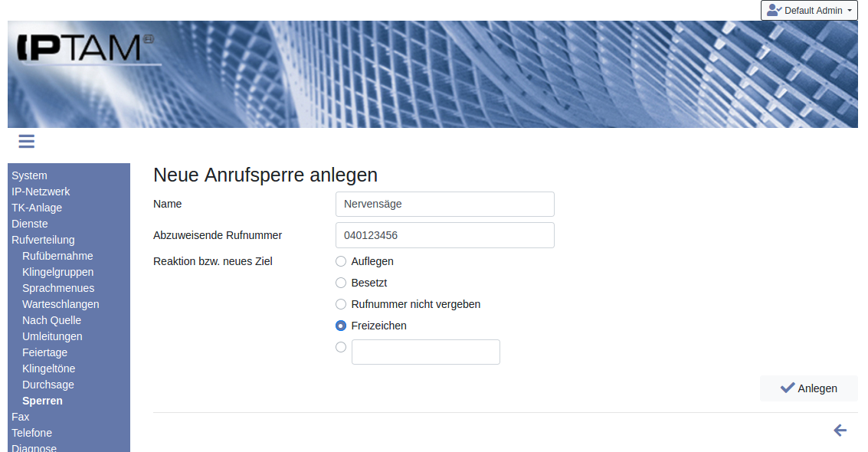
Task: Choose Rufnummer nicht vergeben option
Action: [341, 304]
